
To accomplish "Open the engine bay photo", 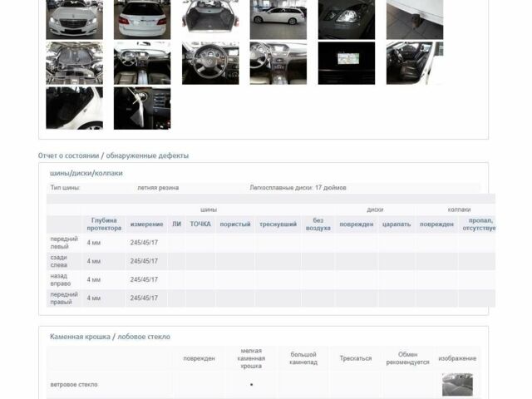I will click(x=74, y=63).
